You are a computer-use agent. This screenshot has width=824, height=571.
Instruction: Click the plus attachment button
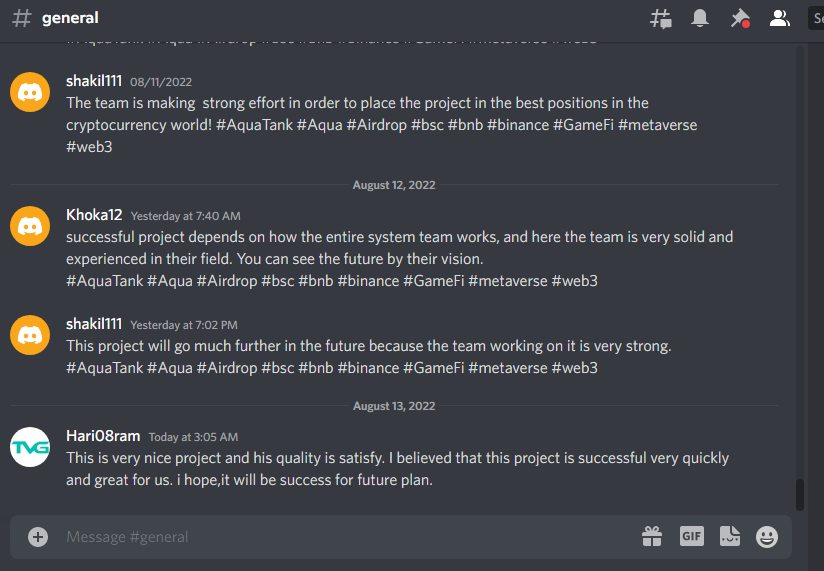pos(38,537)
